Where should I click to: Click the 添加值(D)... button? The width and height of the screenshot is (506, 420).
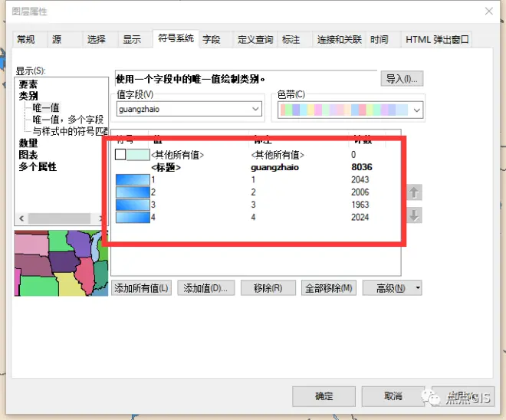pyautogui.click(x=206, y=287)
